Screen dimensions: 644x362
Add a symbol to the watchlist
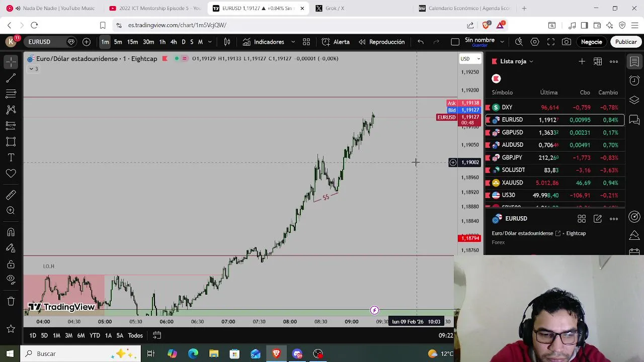coord(582,61)
